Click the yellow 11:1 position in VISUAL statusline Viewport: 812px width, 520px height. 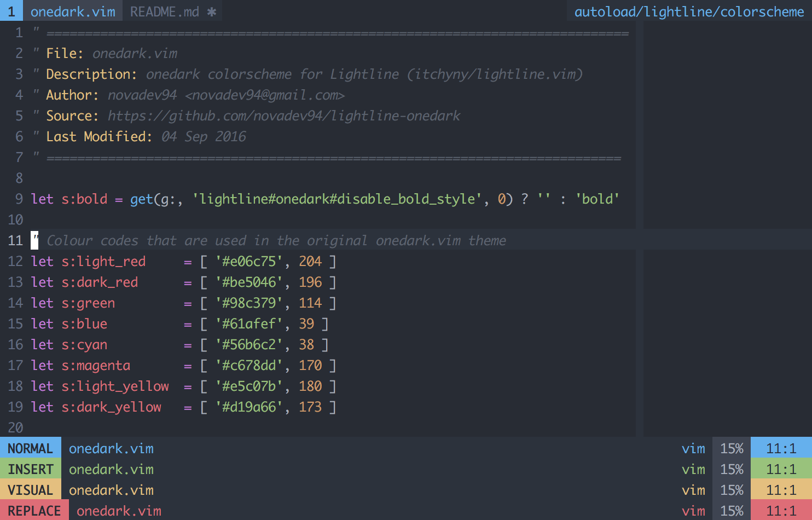click(x=781, y=490)
